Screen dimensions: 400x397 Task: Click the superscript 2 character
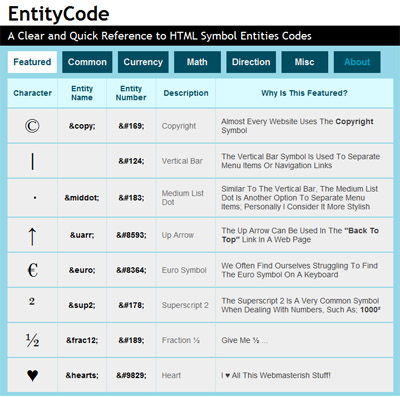32,301
